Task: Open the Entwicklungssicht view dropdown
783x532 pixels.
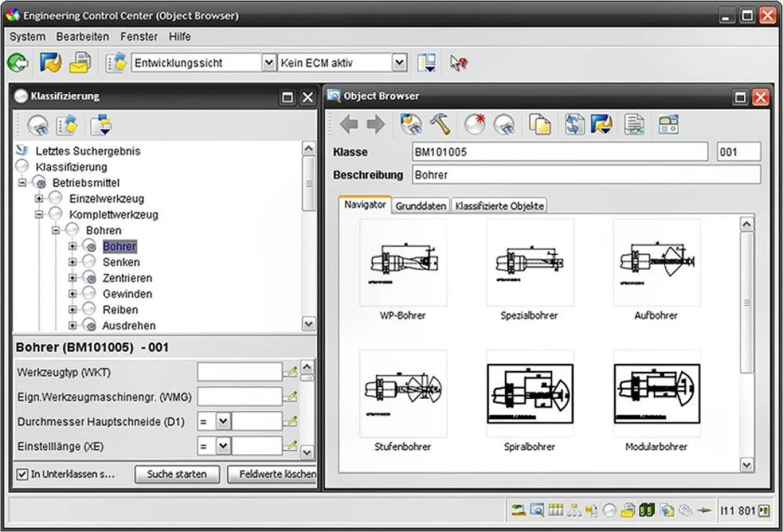Action: click(268, 63)
